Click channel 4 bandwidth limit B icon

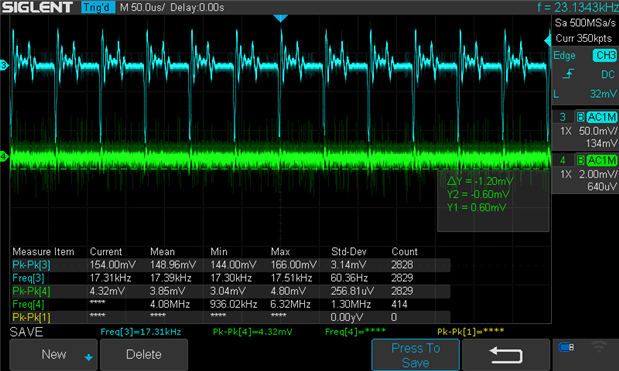(x=580, y=160)
